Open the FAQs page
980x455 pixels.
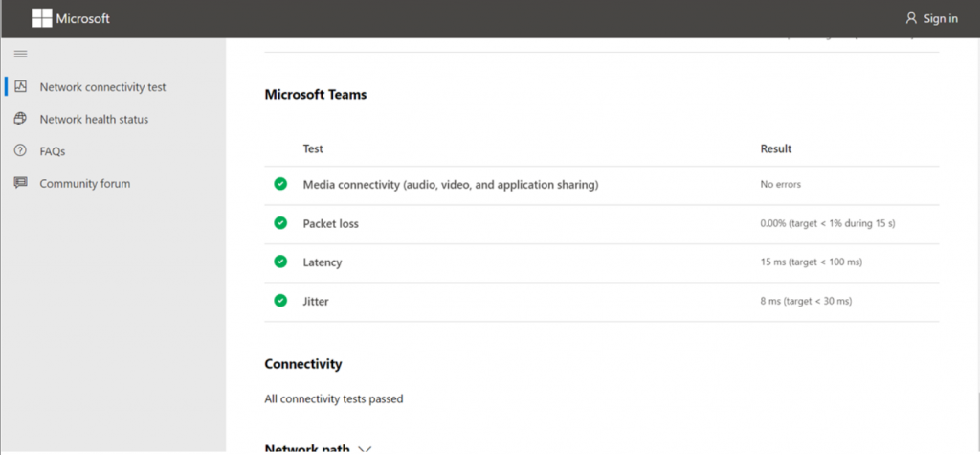point(53,151)
